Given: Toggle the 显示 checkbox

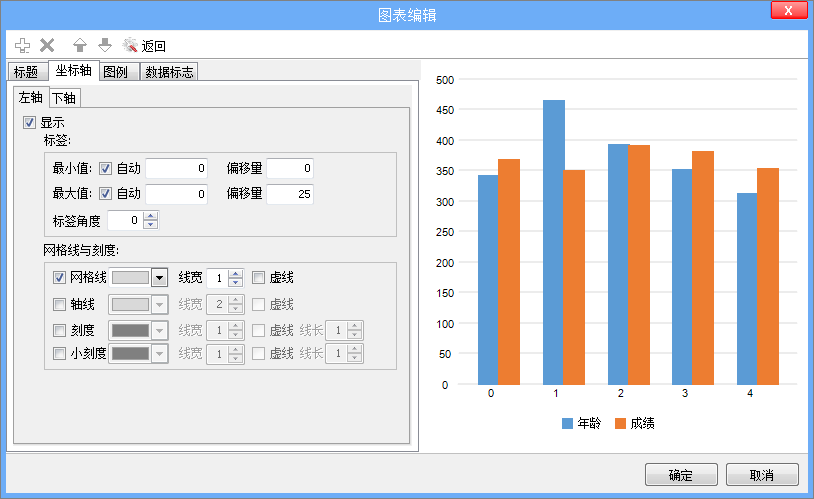Looking at the screenshot, I should 29,123.
